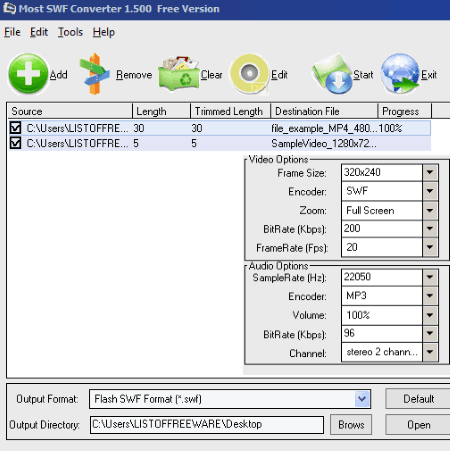Click the Edit disc icon
The height and width of the screenshot is (451, 450).
click(250, 74)
